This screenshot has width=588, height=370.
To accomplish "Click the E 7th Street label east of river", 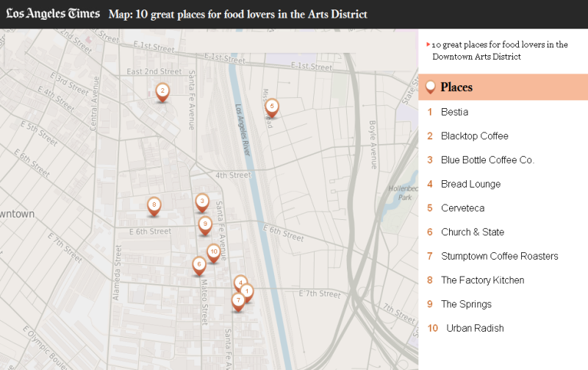I will [320, 294].
